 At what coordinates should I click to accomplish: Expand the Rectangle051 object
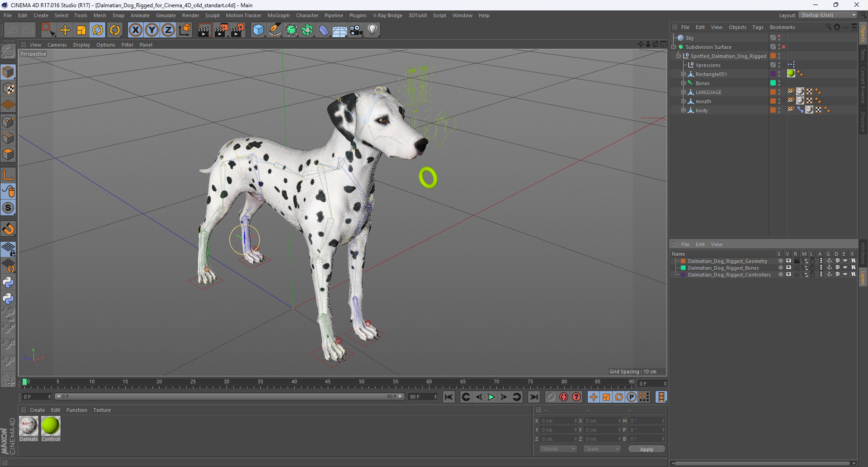point(684,74)
